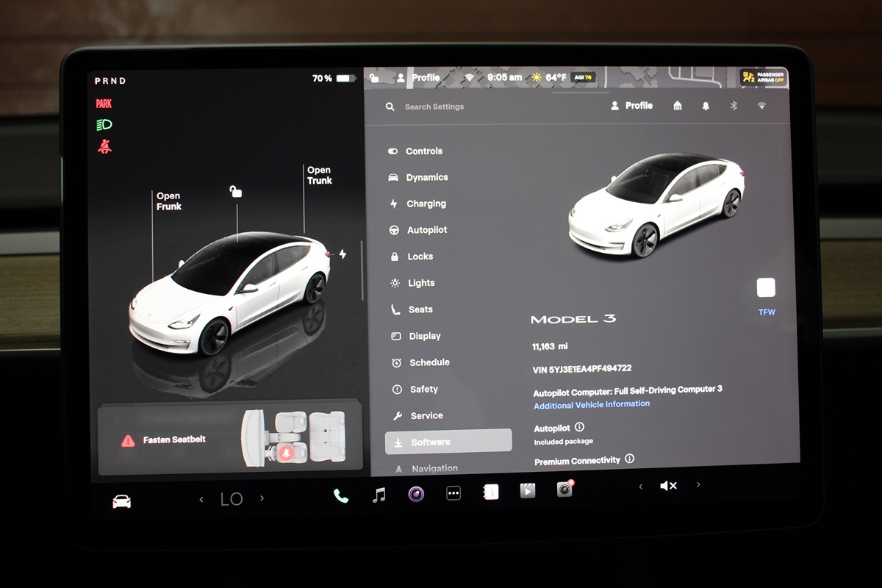Image resolution: width=882 pixels, height=588 pixels.
Task: Toggle the door lock icon above car
Action: [x=235, y=192]
